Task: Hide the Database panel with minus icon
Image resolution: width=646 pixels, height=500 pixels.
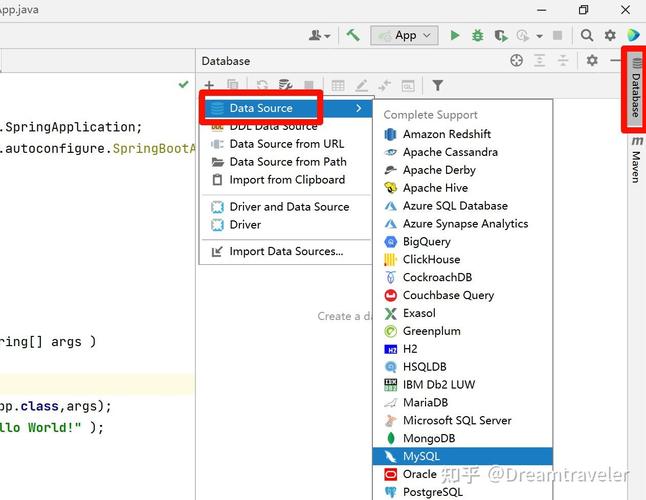Action: (615, 61)
